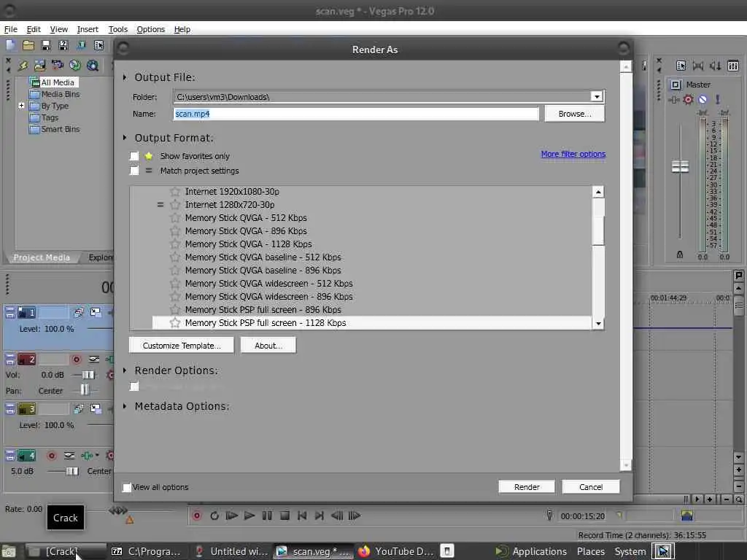Screen dimensions: 747x560
Task: Open the More filter options link
Action: [x=573, y=154]
